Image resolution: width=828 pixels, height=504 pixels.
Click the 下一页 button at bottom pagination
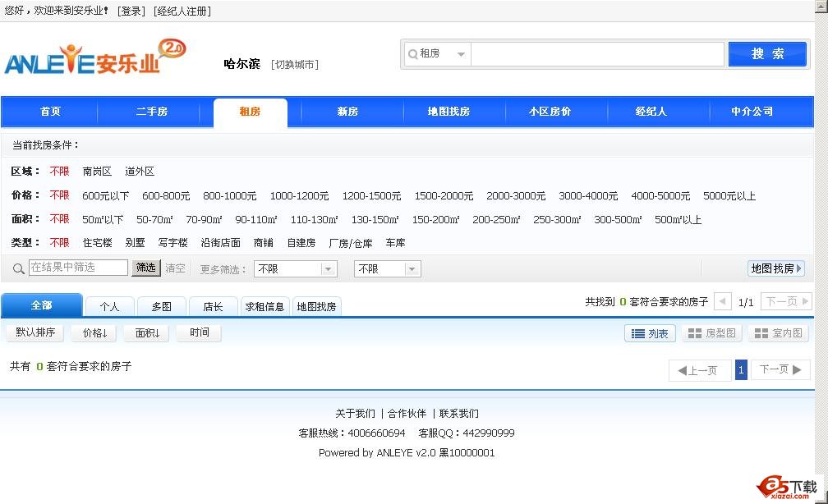[779, 370]
